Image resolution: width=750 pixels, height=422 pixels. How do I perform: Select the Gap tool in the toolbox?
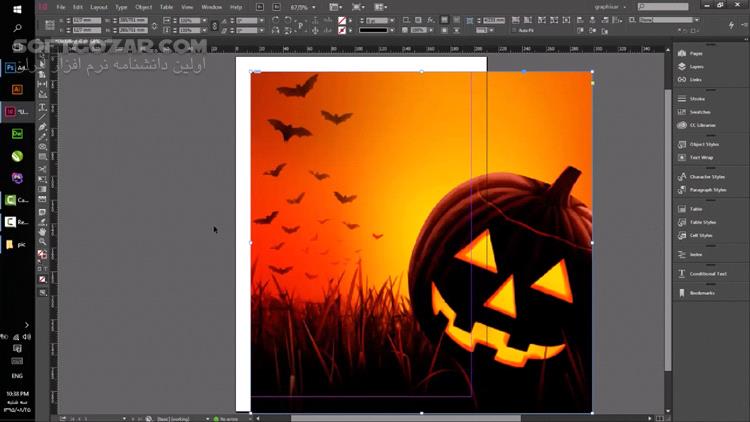tap(43, 84)
